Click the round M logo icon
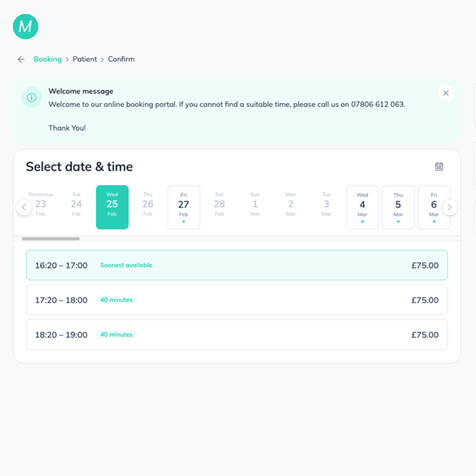The width and height of the screenshot is (476, 476). click(26, 27)
